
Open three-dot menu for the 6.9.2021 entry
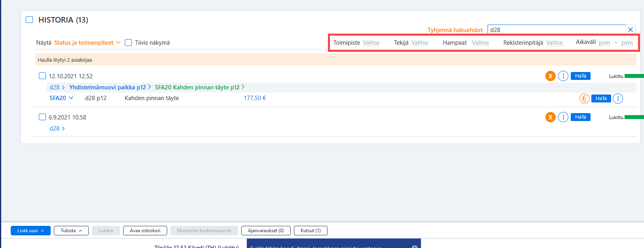click(x=563, y=117)
